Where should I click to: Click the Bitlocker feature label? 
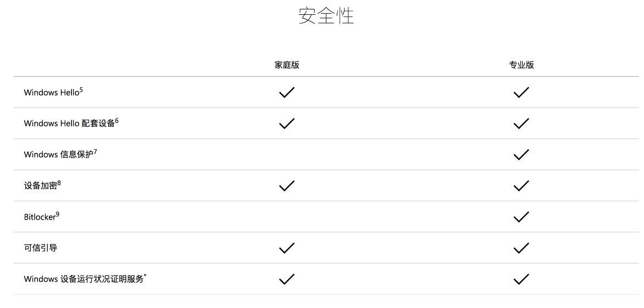click(x=40, y=217)
